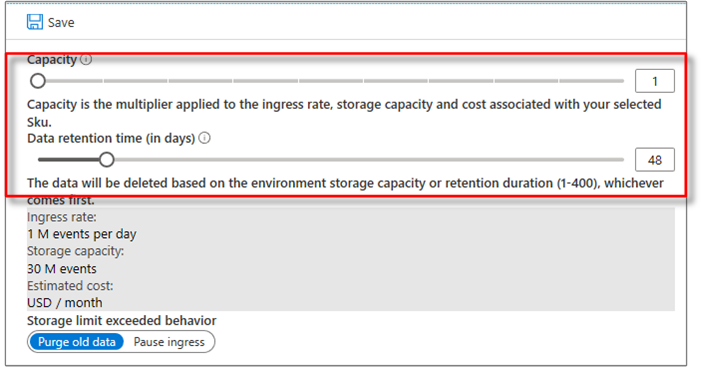Select the Pause ingress option
The image size is (703, 367).
(169, 342)
